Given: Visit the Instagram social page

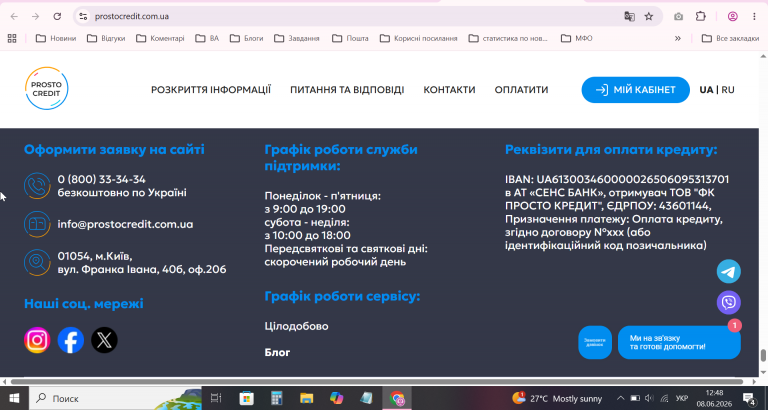Looking at the screenshot, I should (37, 340).
